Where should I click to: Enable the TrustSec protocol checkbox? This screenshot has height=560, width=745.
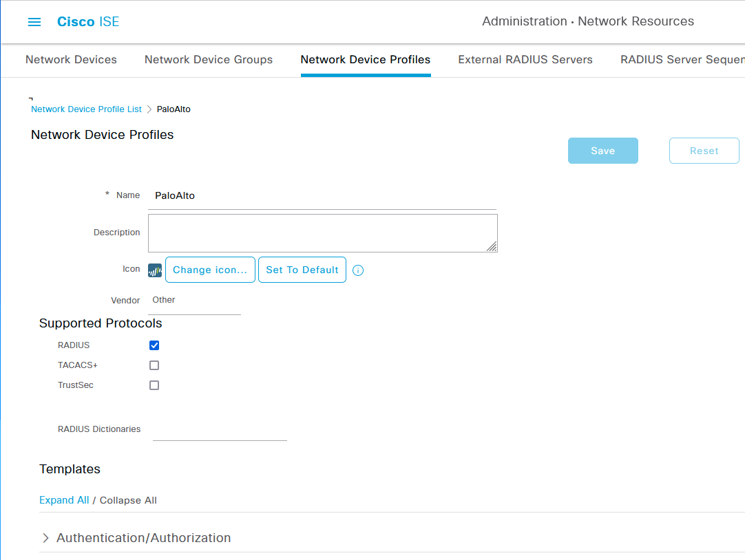(154, 385)
